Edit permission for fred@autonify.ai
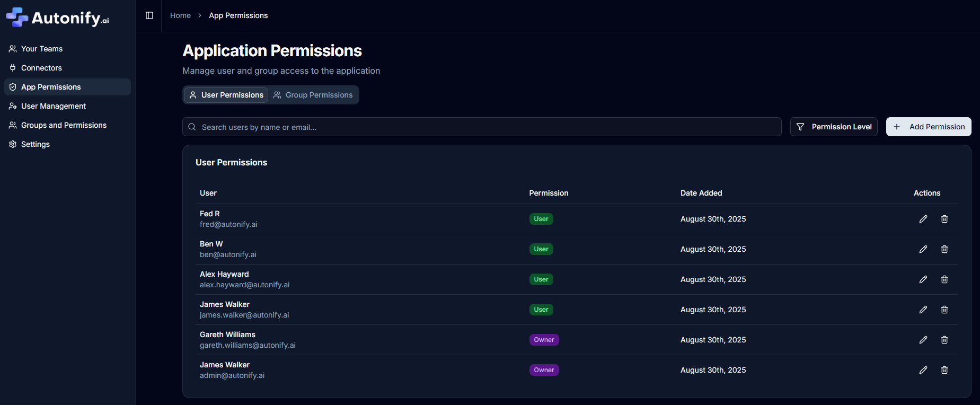 point(923,219)
